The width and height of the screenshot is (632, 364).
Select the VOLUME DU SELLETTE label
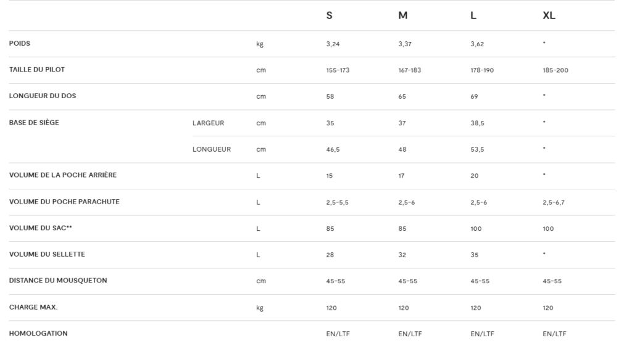(47, 254)
